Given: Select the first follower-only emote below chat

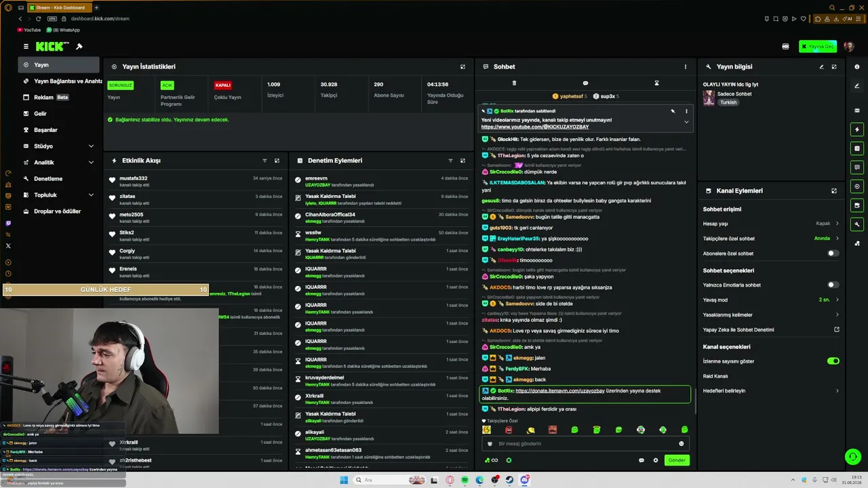Looking at the screenshot, I should click(486, 430).
